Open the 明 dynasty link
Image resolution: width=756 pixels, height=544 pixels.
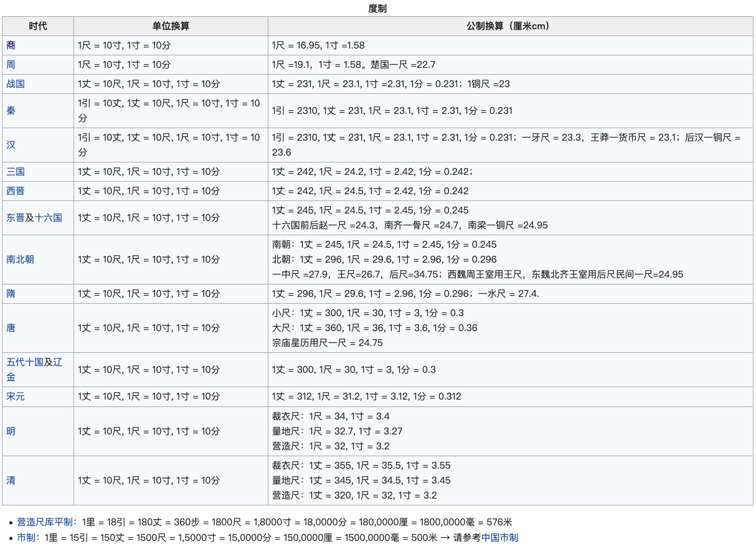click(x=11, y=431)
